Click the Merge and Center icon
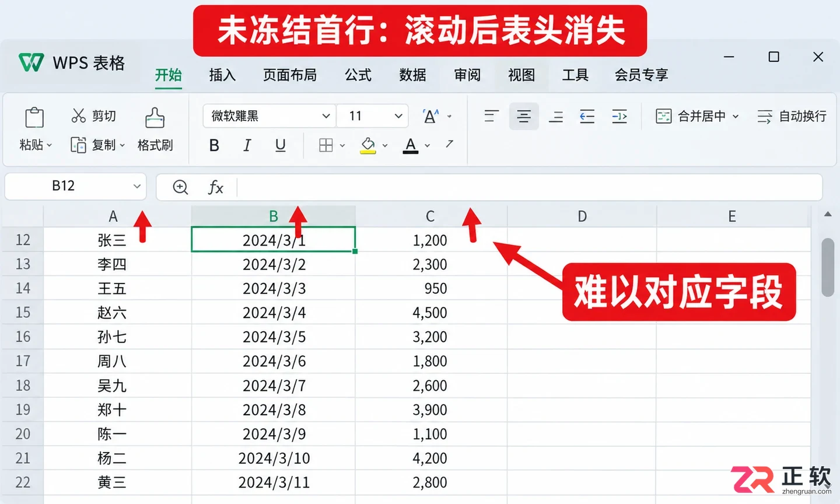 663,116
